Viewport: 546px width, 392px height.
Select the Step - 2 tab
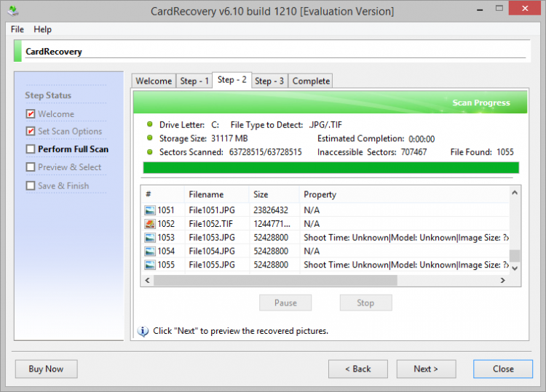click(232, 80)
